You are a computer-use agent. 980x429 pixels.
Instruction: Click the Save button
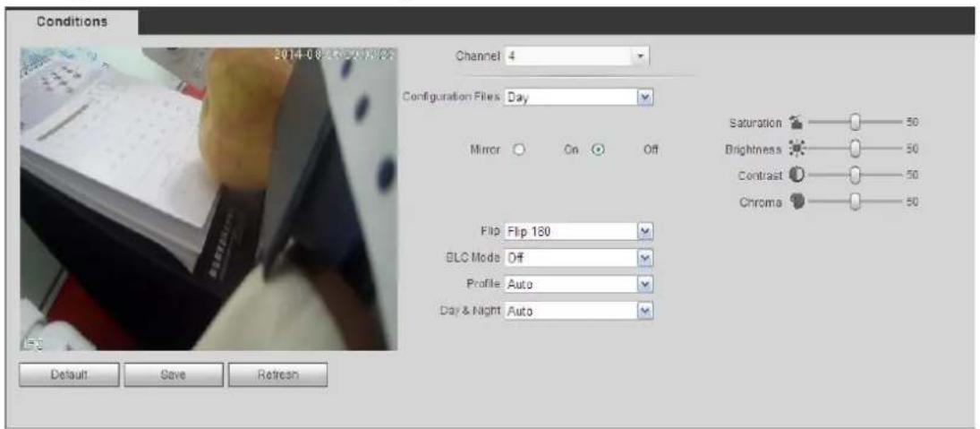pos(173,374)
